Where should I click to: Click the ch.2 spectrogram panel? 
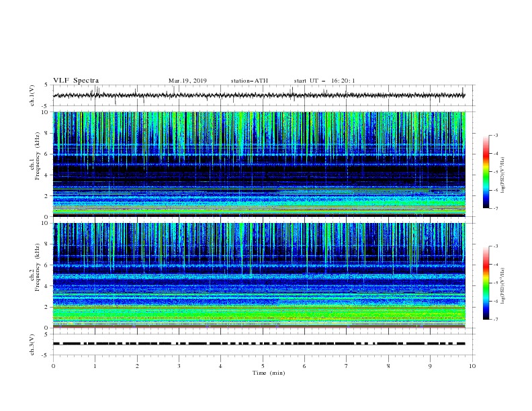[259, 275]
